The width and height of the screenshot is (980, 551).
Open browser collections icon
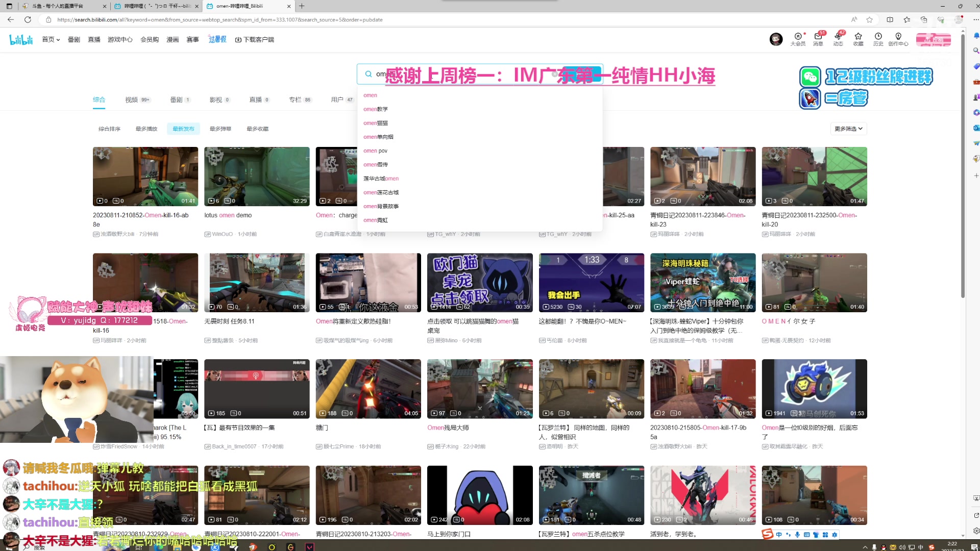(923, 19)
